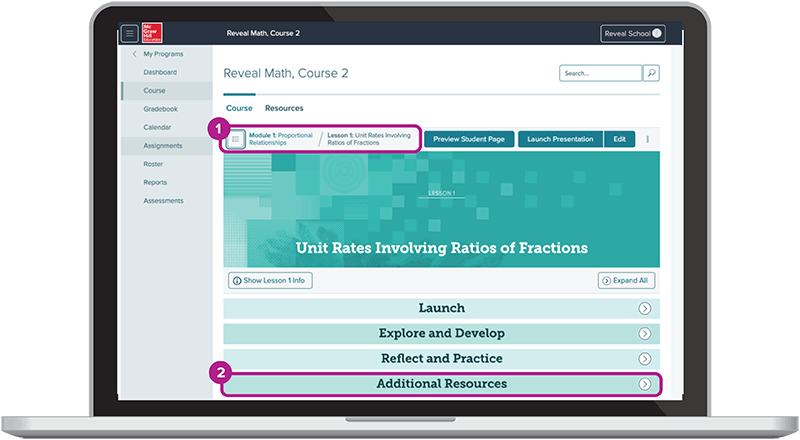The height and width of the screenshot is (440, 800).
Task: Click Preview Student Page button
Action: (469, 139)
